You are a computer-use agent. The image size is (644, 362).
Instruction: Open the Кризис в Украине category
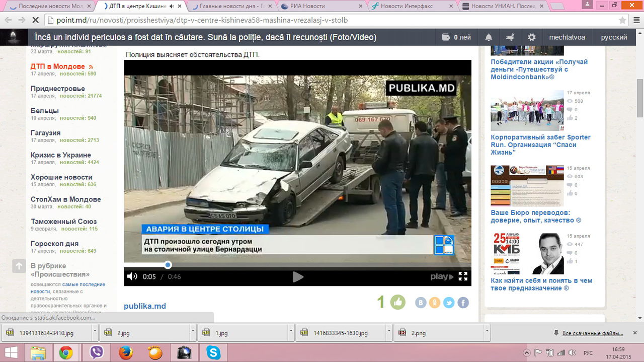pos(61,155)
